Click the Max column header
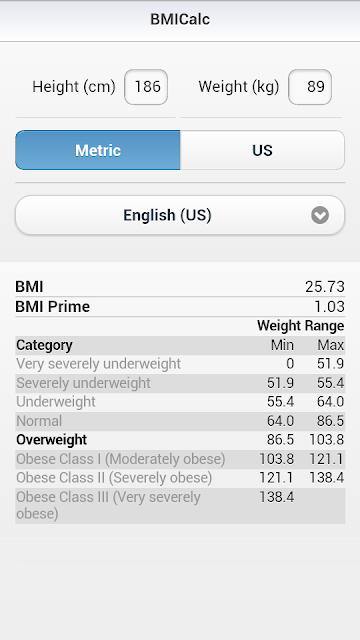 click(x=331, y=345)
